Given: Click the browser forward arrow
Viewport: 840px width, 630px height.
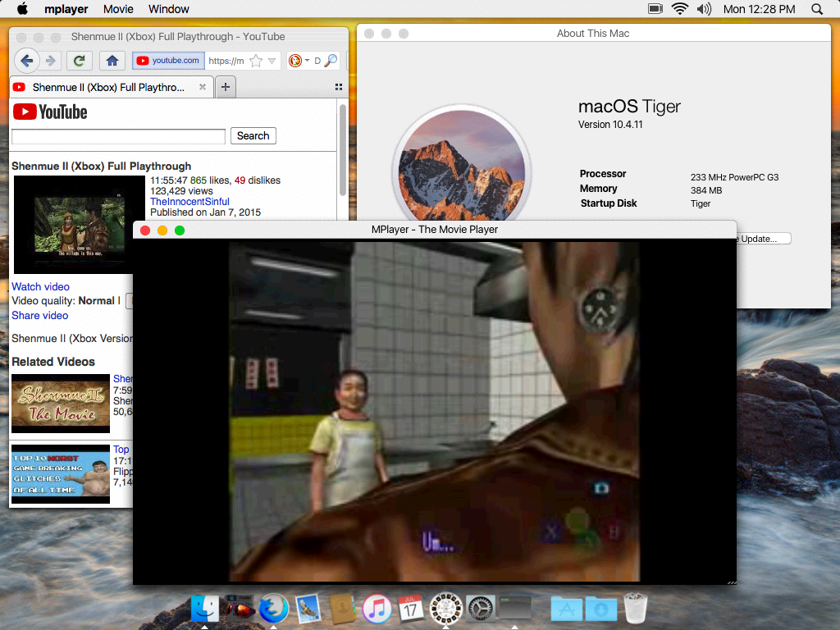Looking at the screenshot, I should tap(50, 61).
